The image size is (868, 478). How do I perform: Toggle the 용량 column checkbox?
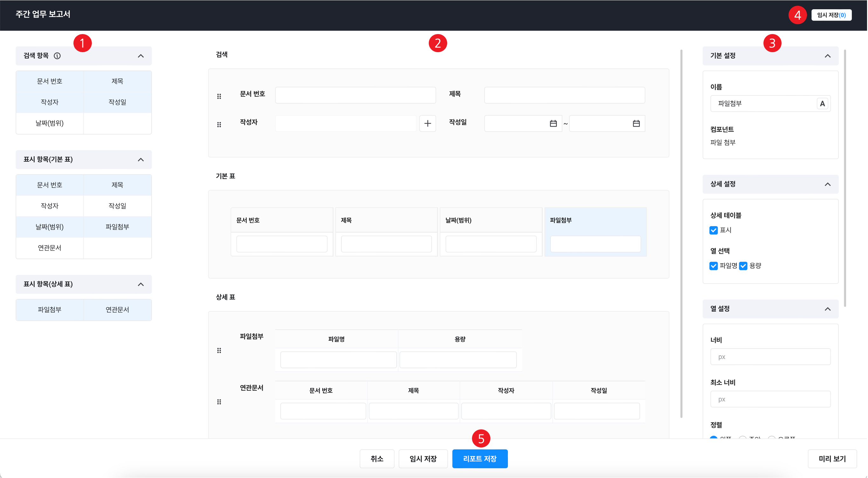point(743,266)
